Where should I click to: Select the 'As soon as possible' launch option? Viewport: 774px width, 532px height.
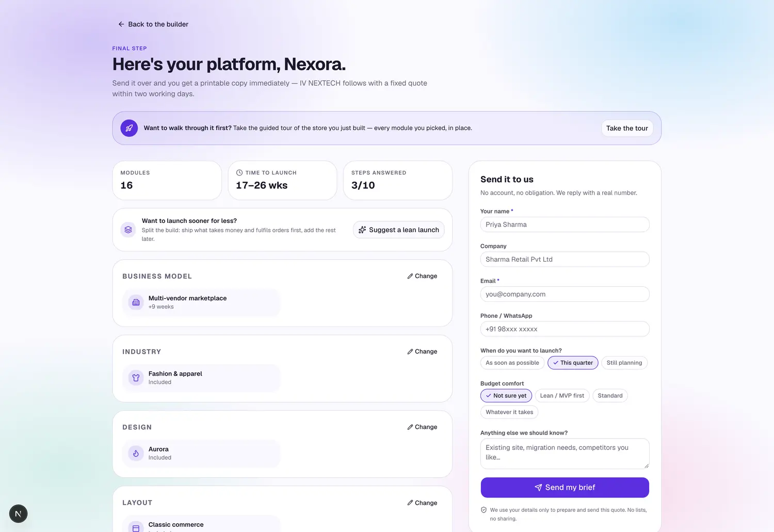tap(512, 363)
